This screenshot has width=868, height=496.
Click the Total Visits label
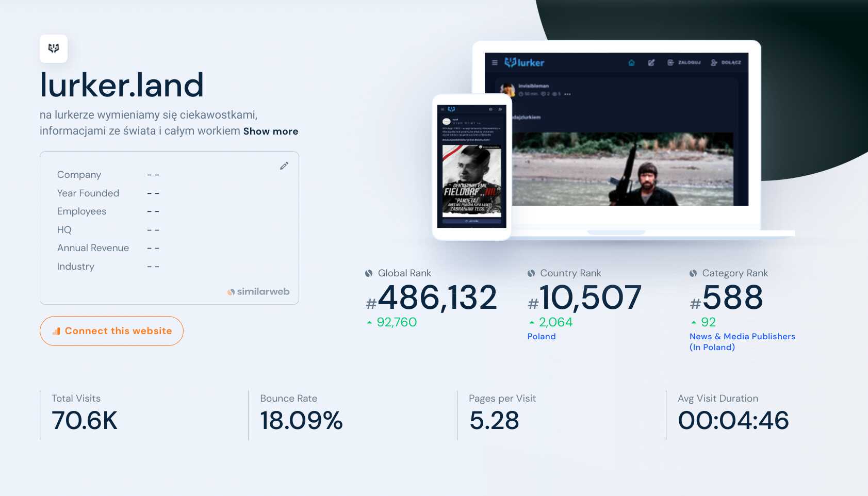pyautogui.click(x=76, y=399)
